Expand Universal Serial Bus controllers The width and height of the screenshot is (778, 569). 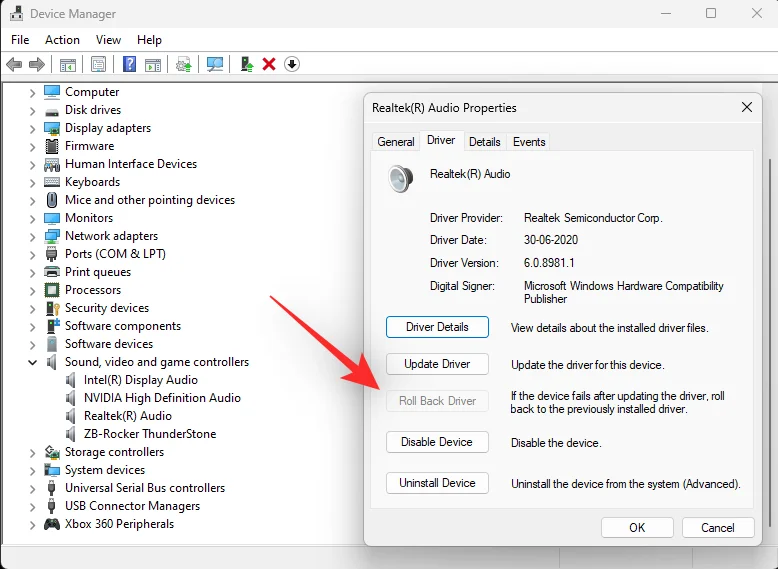[x=32, y=489]
